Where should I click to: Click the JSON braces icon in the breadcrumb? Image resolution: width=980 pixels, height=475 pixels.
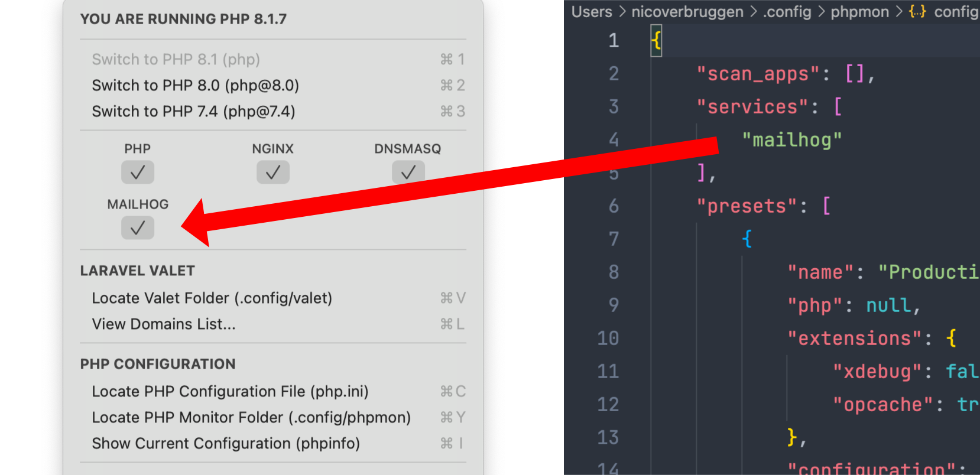point(917,12)
